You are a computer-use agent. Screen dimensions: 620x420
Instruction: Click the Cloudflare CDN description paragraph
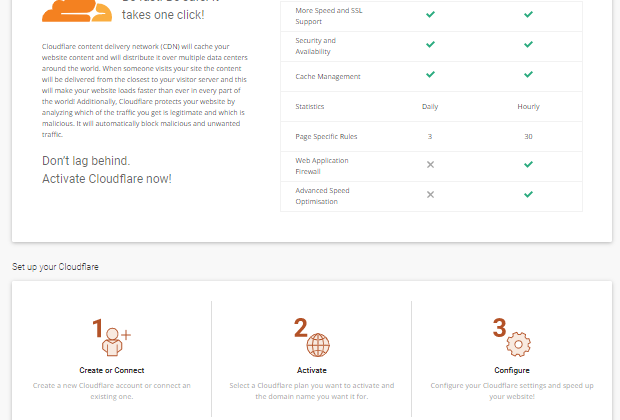pyautogui.click(x=145, y=91)
